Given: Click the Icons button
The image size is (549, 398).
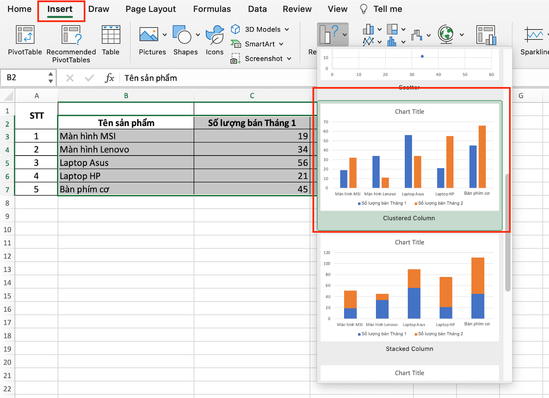Looking at the screenshot, I should (x=214, y=35).
